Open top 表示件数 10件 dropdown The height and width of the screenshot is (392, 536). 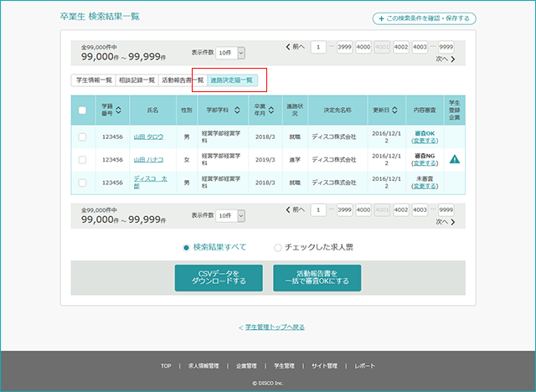click(230, 53)
